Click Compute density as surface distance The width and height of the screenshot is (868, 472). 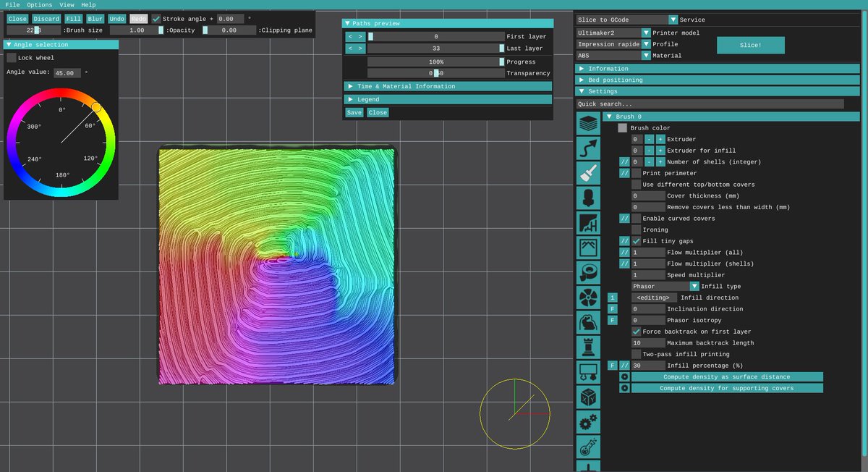pyautogui.click(x=727, y=376)
